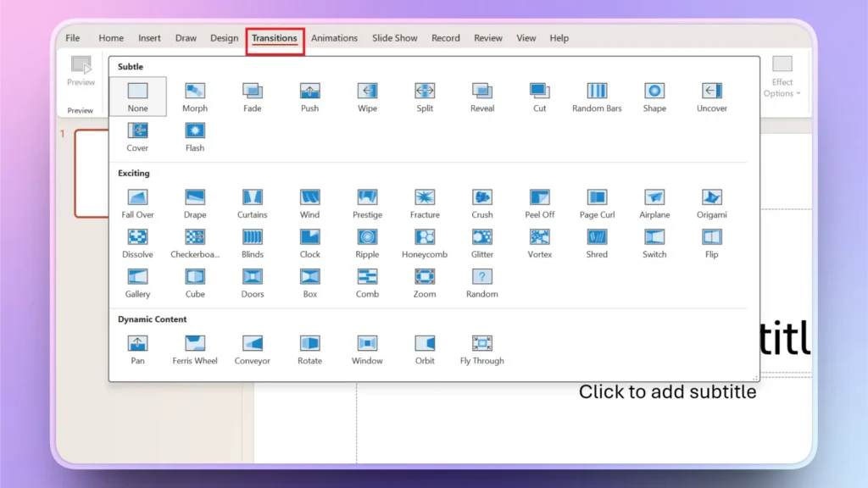This screenshot has width=868, height=488.
Task: Switch to the Home tab
Action: 111,38
